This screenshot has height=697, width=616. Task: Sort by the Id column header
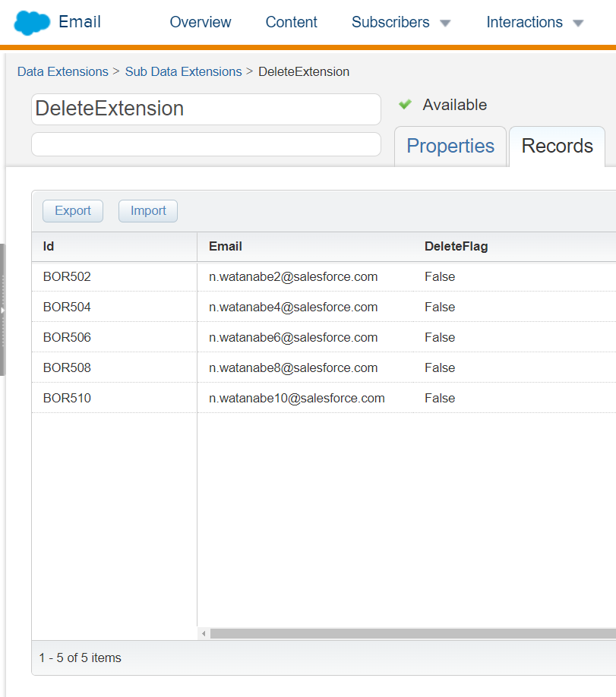pos(114,247)
